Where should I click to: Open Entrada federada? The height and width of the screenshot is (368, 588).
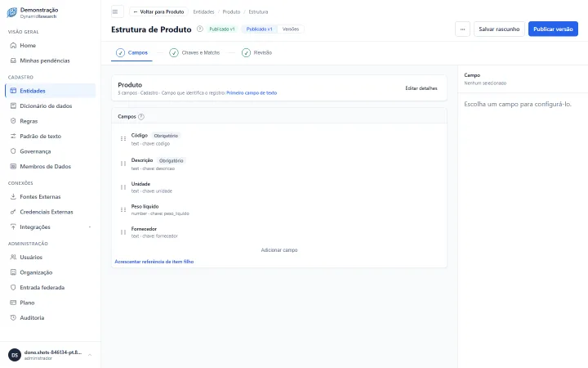51,287
